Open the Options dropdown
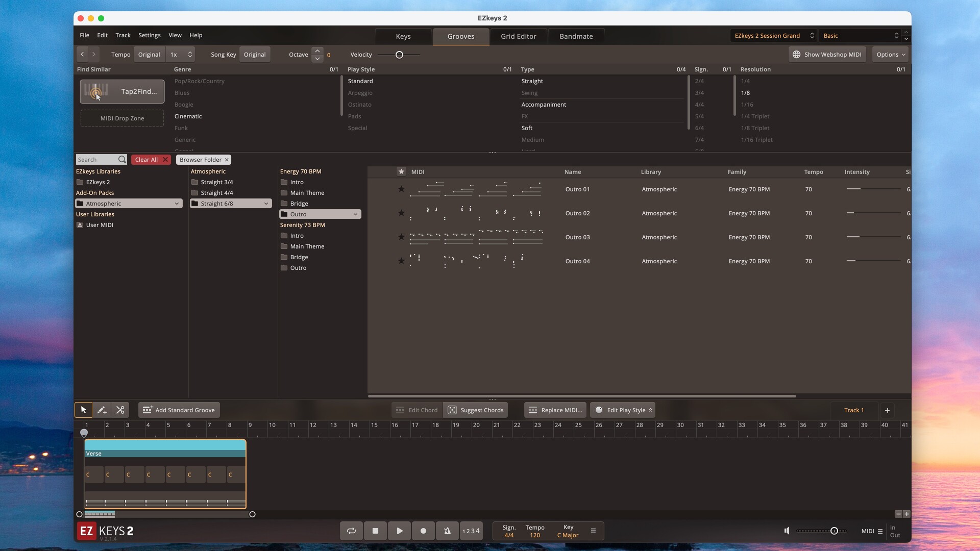The width and height of the screenshot is (980, 551). [891, 55]
